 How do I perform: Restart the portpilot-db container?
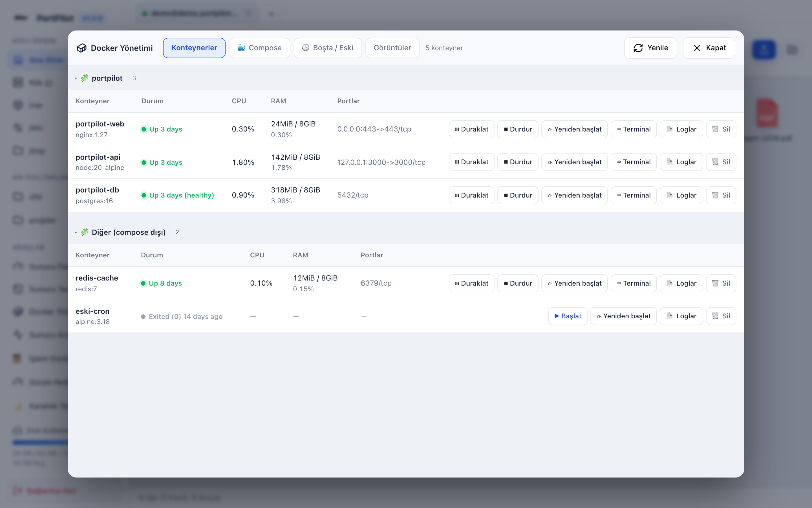[574, 195]
